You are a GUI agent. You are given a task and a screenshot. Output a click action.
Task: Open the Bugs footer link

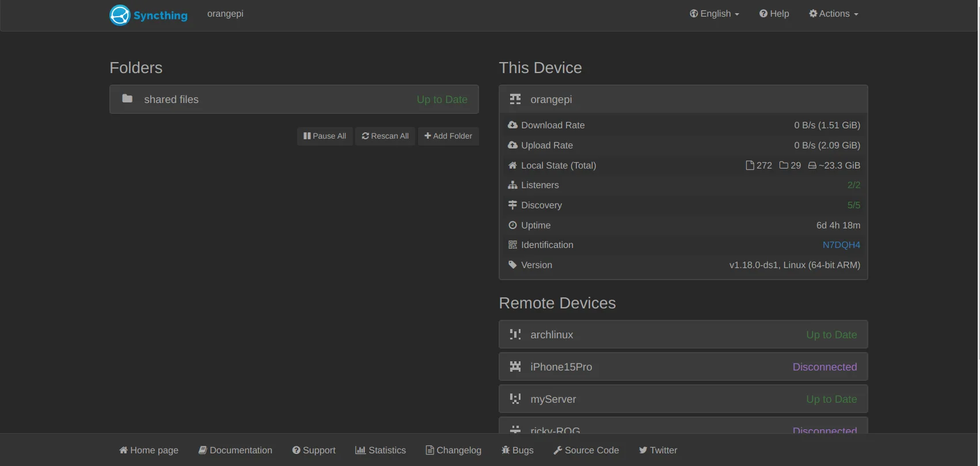pos(518,450)
